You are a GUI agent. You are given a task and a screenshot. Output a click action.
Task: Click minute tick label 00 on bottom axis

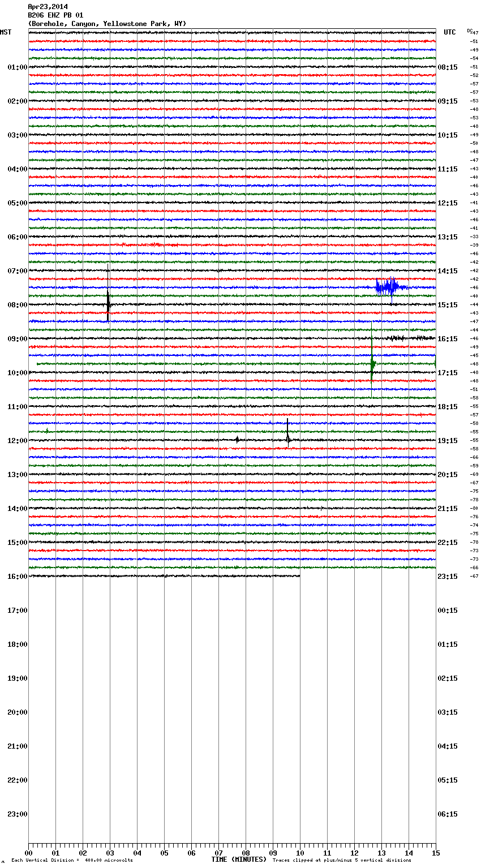[28, 853]
